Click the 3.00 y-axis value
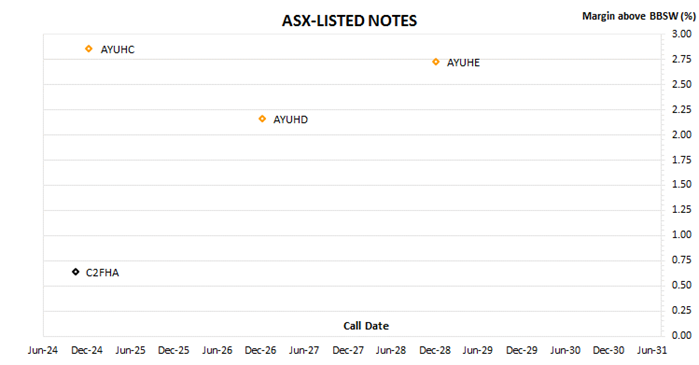The height and width of the screenshot is (365, 699). [x=682, y=34]
